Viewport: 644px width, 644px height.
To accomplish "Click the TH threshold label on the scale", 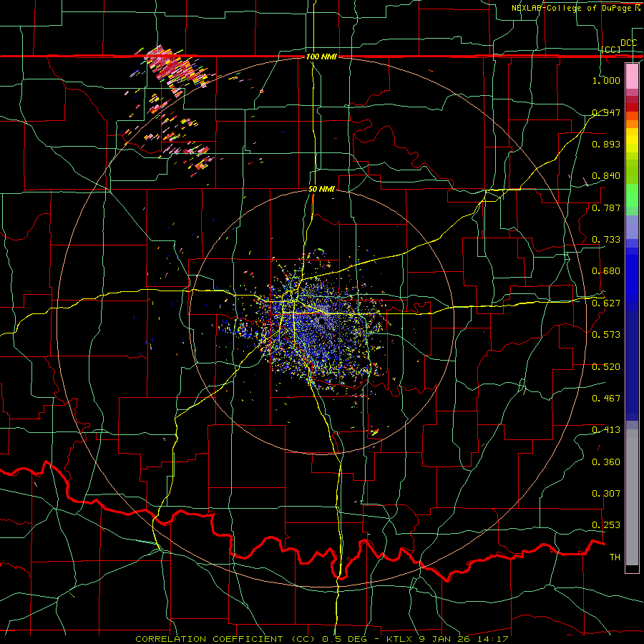I will point(615,557).
